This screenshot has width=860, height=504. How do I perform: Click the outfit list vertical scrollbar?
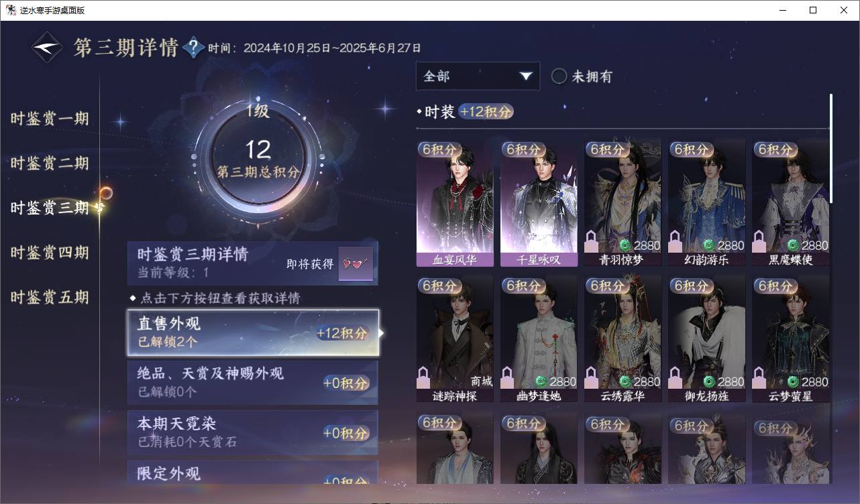(831, 149)
